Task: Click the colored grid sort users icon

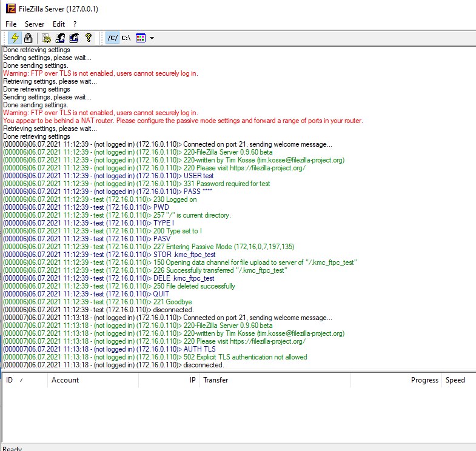Action: 140,38
